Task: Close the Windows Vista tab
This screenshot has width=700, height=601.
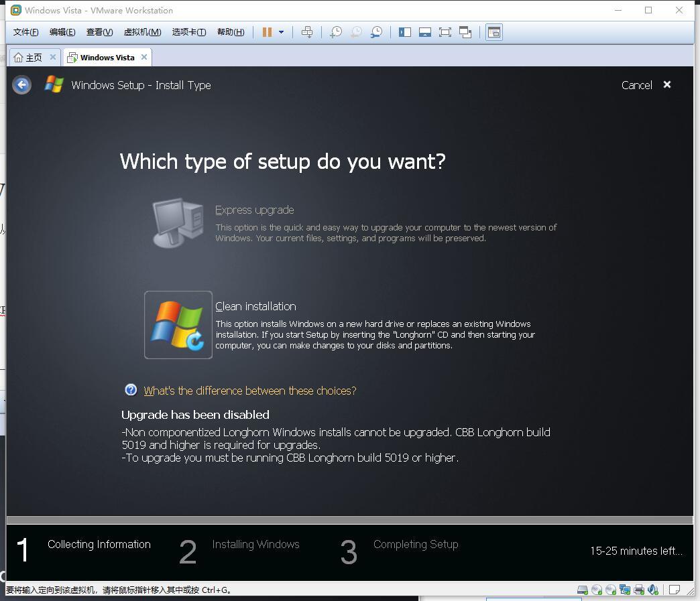Action: click(x=143, y=57)
